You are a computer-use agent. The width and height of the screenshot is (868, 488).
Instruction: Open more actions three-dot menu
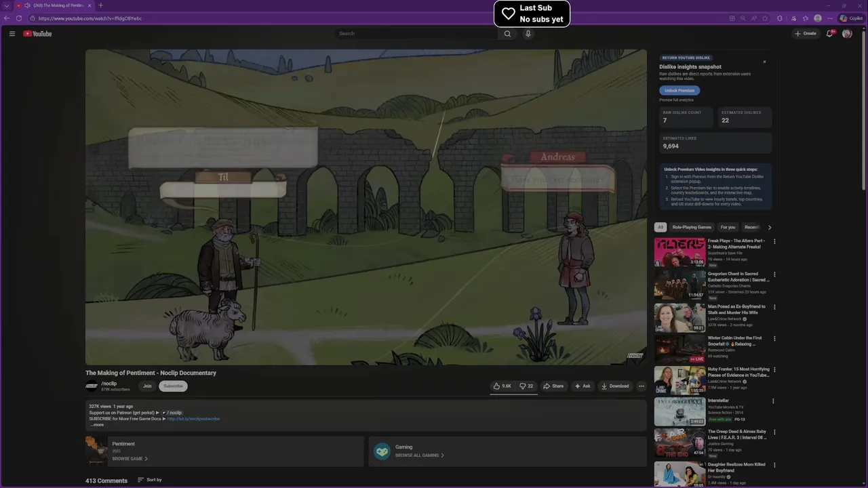click(642, 386)
